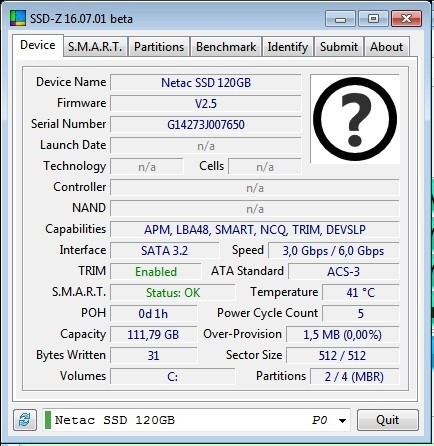Go to the Submit tab
Image resolution: width=434 pixels, height=446 pixels.
tap(339, 47)
